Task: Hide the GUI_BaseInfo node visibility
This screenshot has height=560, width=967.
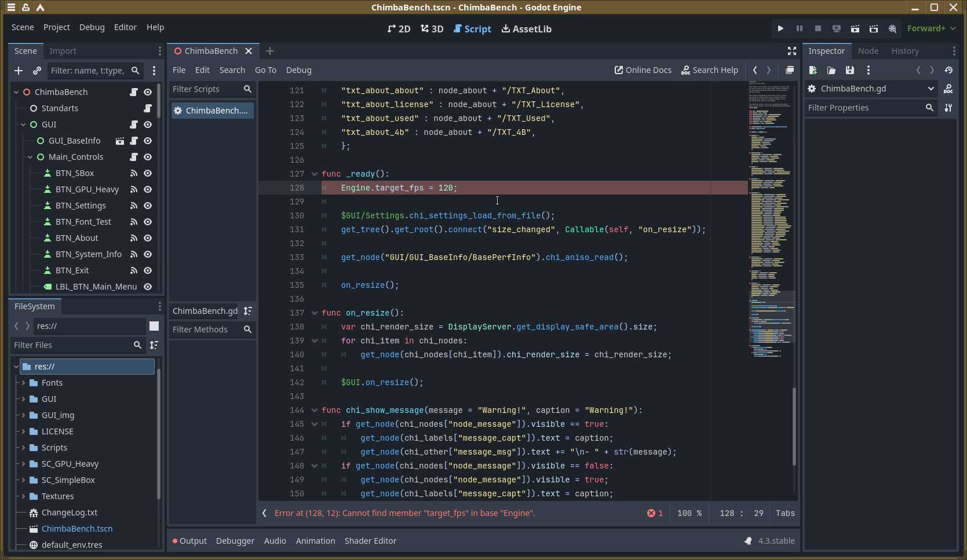Action: click(148, 141)
